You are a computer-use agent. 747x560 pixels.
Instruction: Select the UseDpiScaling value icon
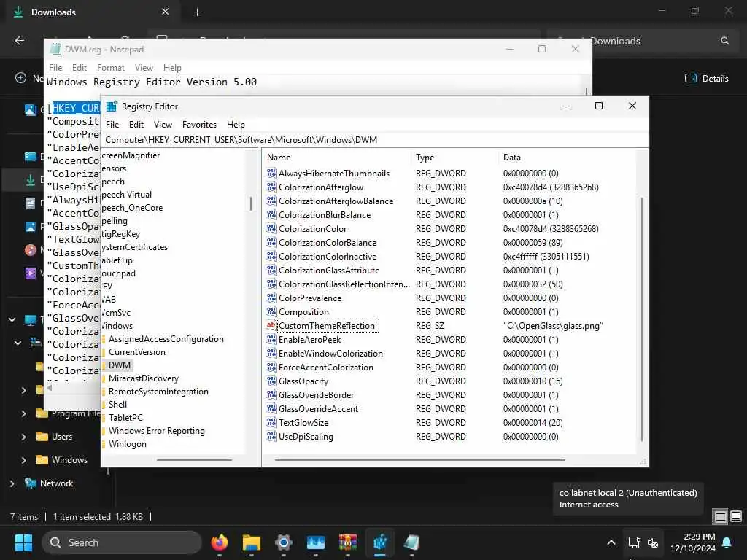(x=271, y=436)
